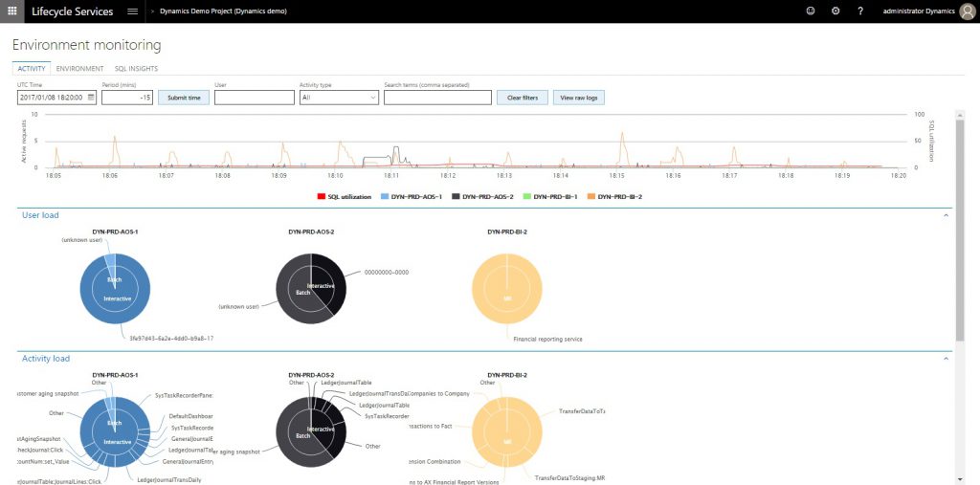Click the User load DYN-PRD-BI-2 donut chart
The width and height of the screenshot is (980, 485).
(507, 288)
